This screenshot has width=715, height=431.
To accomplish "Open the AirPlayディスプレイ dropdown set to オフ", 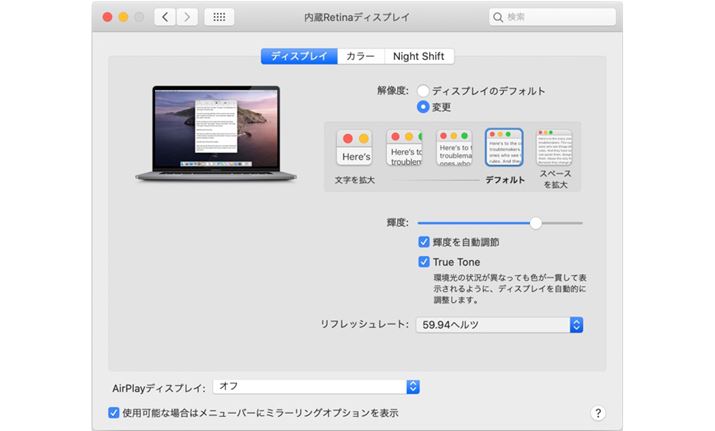I will pos(316,387).
